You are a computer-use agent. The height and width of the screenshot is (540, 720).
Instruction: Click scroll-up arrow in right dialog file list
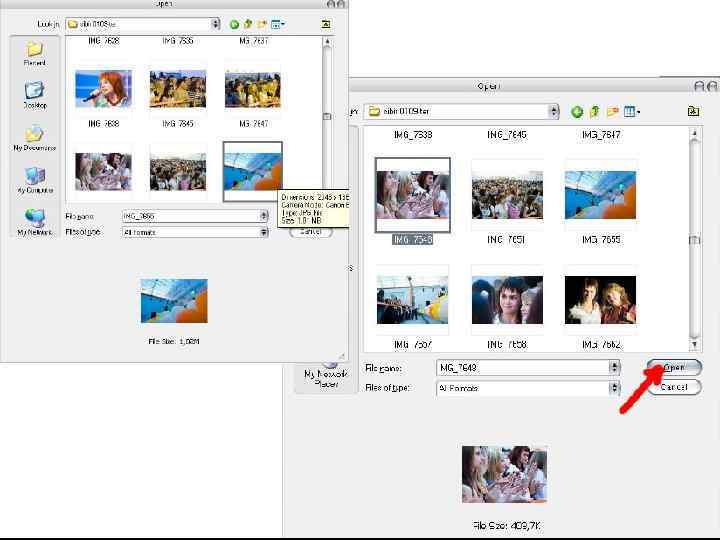(694, 134)
